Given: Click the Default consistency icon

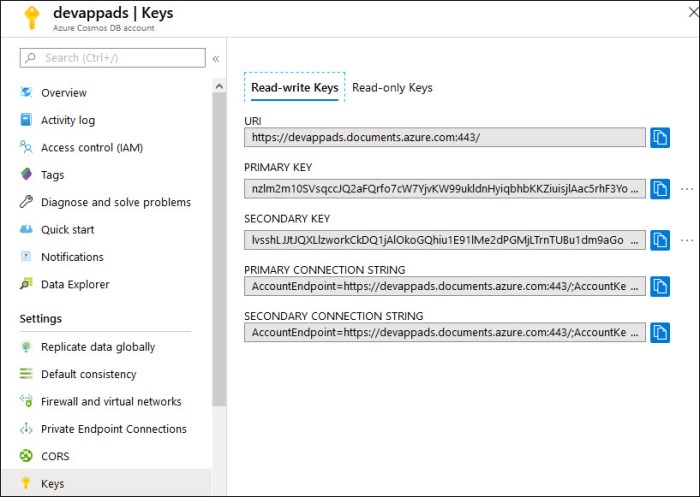Looking at the screenshot, I should pos(26,373).
